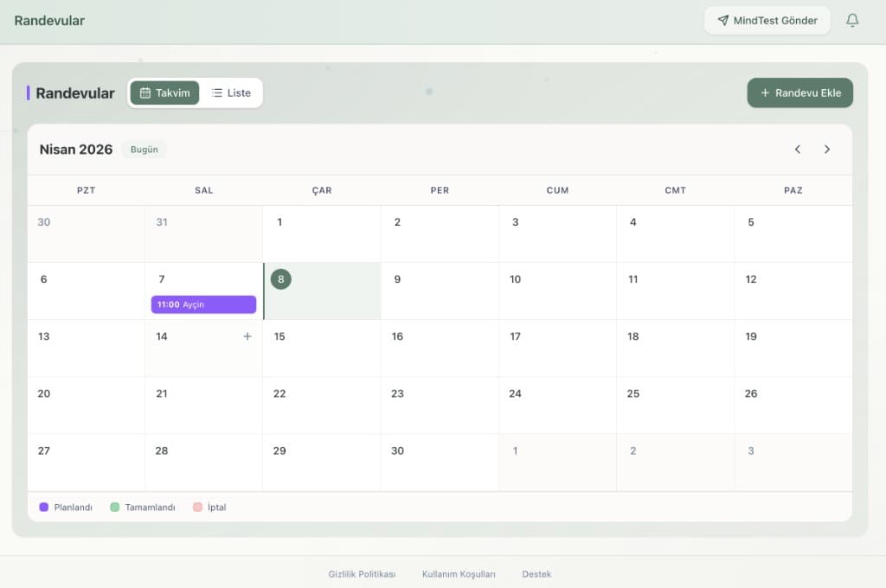Select April 23 in the calendar
This screenshot has height=588, width=886.
coord(439,405)
